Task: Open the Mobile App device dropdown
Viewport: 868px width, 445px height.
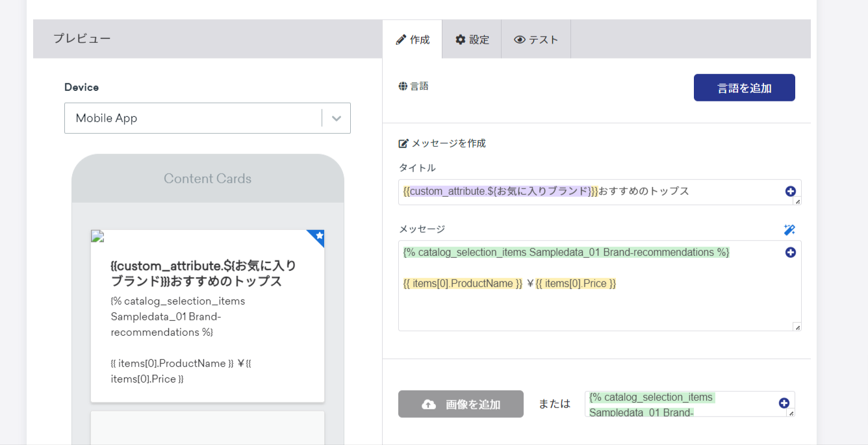Action: (207, 118)
